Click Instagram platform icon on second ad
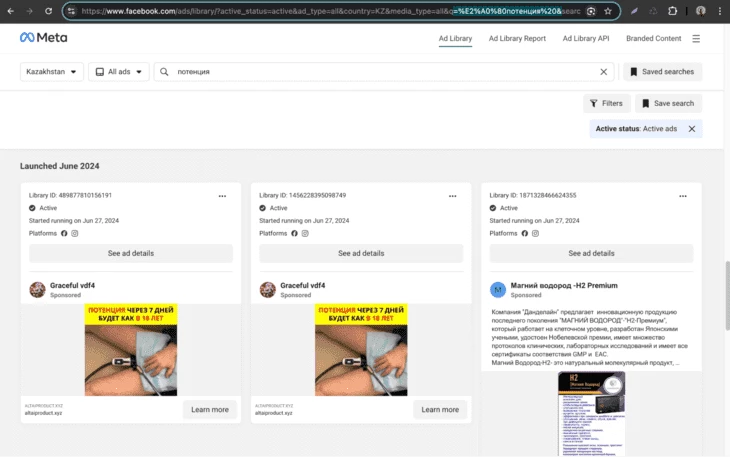The image size is (730, 457). click(x=305, y=233)
